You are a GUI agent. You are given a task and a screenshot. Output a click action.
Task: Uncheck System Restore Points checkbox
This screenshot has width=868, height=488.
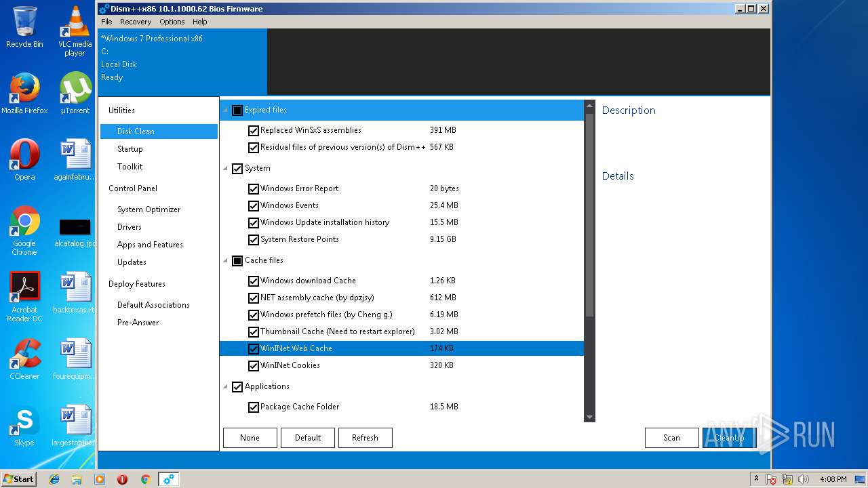pyautogui.click(x=254, y=239)
